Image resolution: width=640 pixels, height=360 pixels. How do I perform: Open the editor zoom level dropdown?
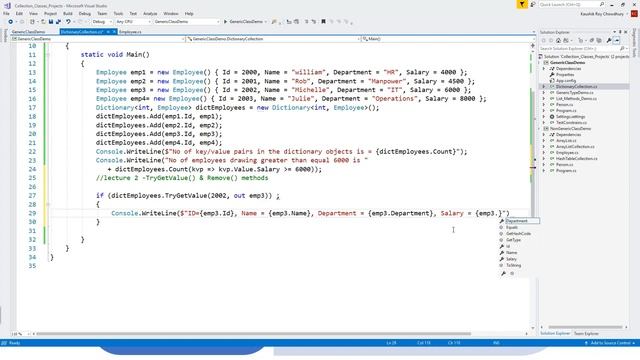[x=20, y=334]
